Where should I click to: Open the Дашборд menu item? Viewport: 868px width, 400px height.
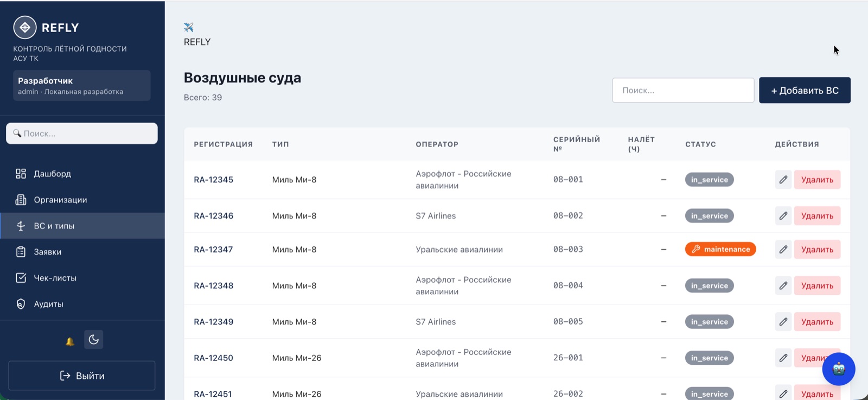(82, 174)
